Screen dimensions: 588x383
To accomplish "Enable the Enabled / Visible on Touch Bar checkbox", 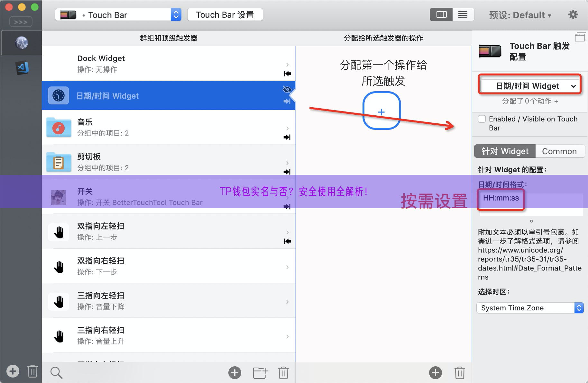I will 482,119.
